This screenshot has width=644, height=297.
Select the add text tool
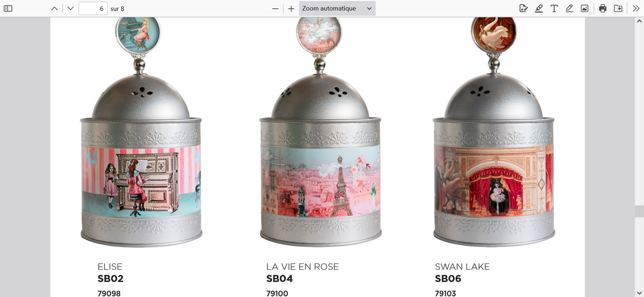point(554,8)
